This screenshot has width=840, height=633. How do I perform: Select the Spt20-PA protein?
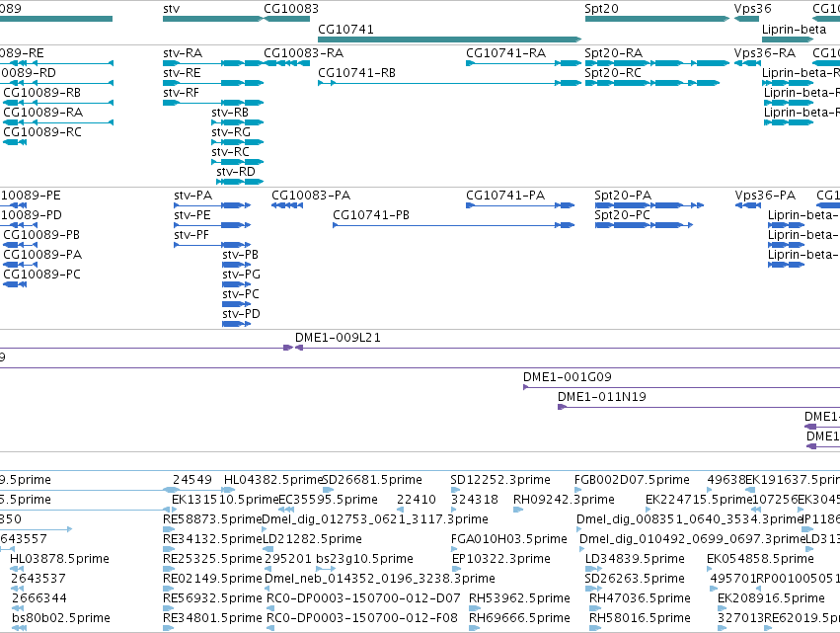click(649, 205)
